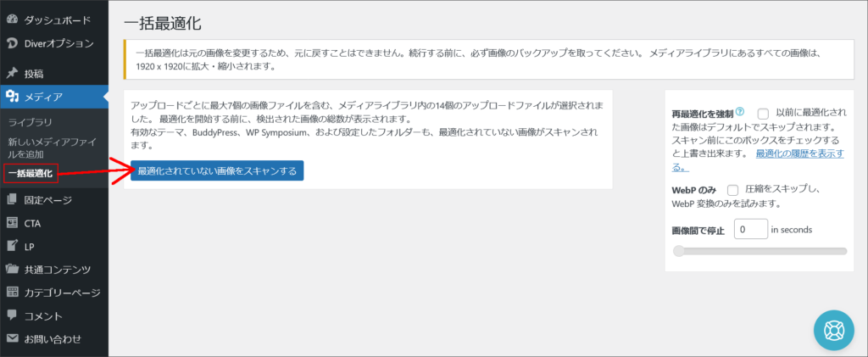868x357 pixels.
Task: Open the lifebuoy help button
Action: (834, 330)
